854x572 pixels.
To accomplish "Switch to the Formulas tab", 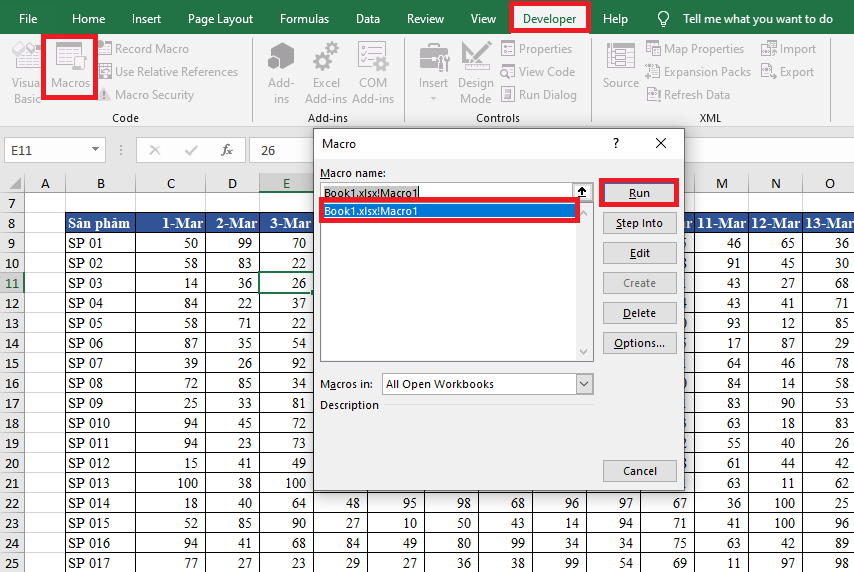I will (304, 19).
